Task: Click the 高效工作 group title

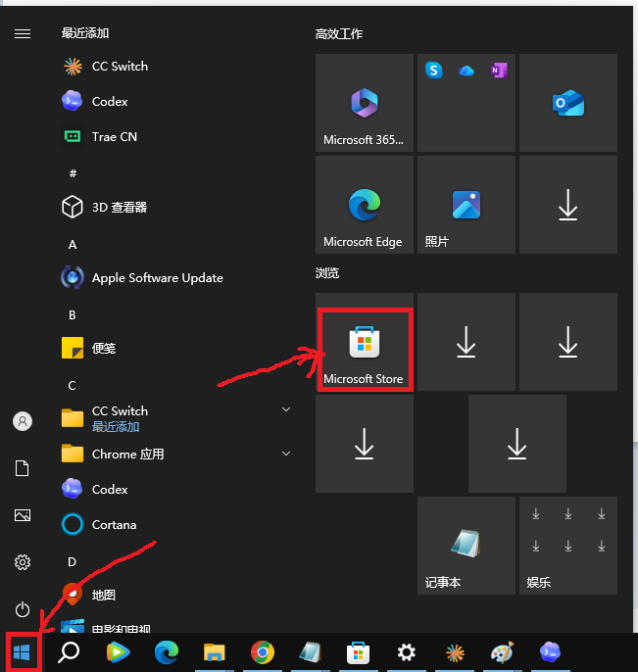Action: (x=339, y=34)
